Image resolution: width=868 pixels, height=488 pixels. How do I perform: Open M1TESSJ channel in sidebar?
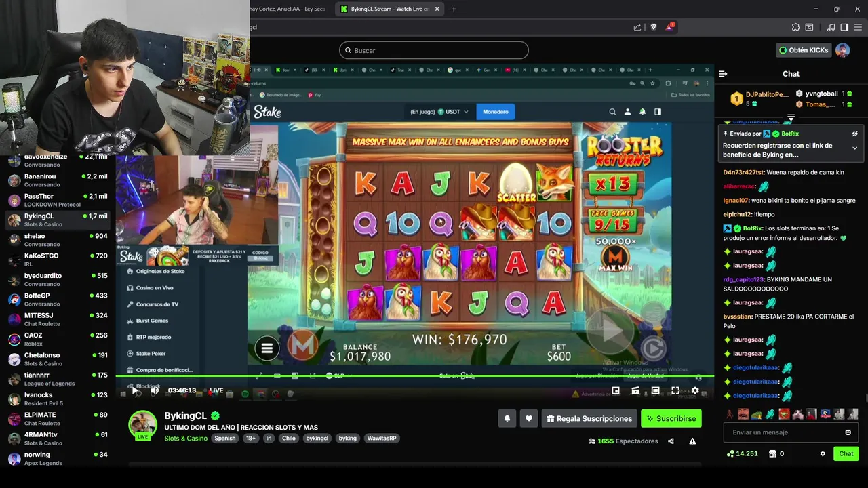click(x=58, y=319)
